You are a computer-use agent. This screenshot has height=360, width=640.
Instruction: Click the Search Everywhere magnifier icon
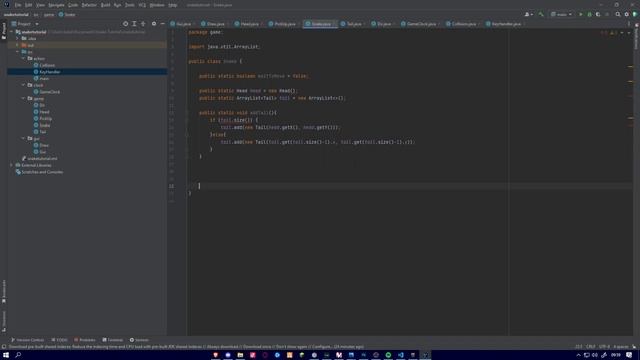coord(618,14)
